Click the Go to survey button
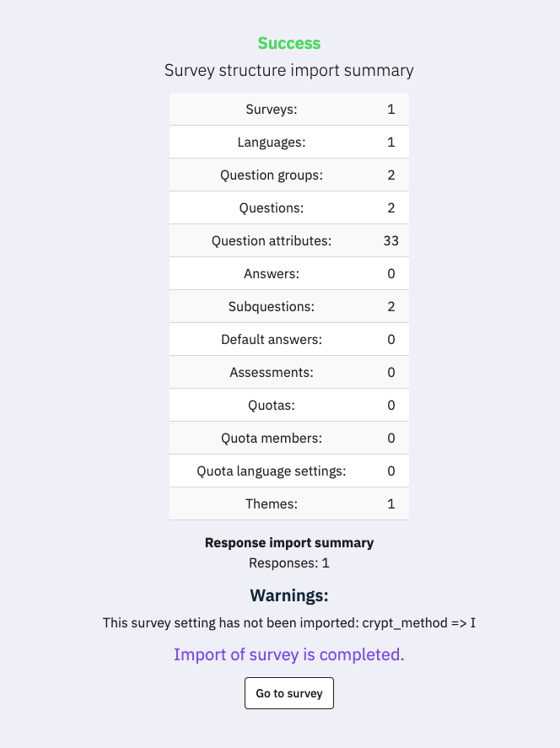Image resolution: width=560 pixels, height=748 pixels. tap(289, 693)
